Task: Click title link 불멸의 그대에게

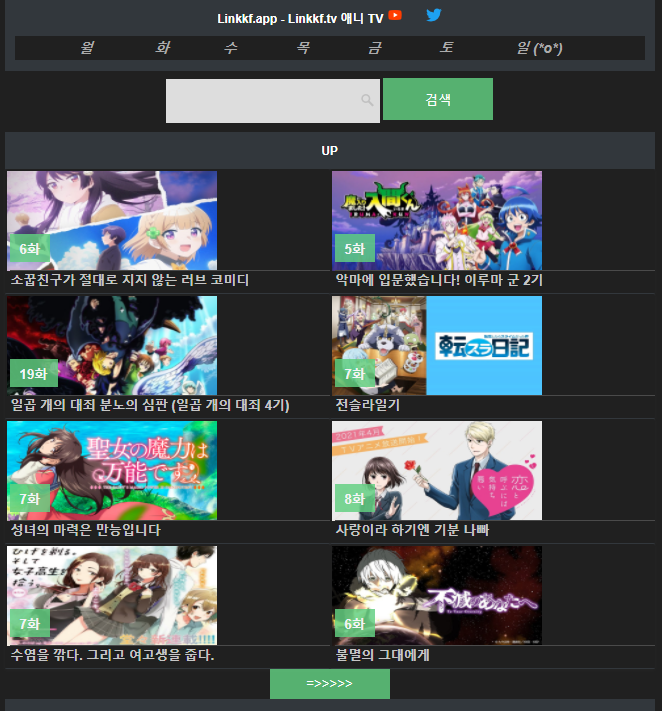Action: 382,655
